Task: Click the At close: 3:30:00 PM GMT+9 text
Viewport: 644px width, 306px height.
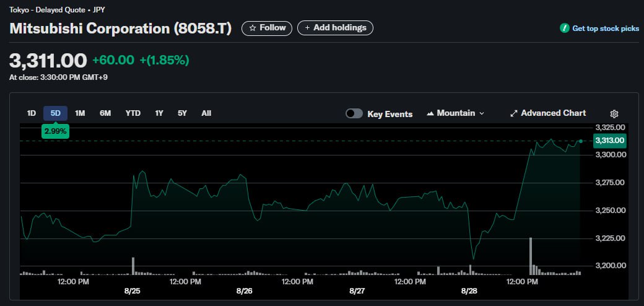Action: [x=58, y=77]
